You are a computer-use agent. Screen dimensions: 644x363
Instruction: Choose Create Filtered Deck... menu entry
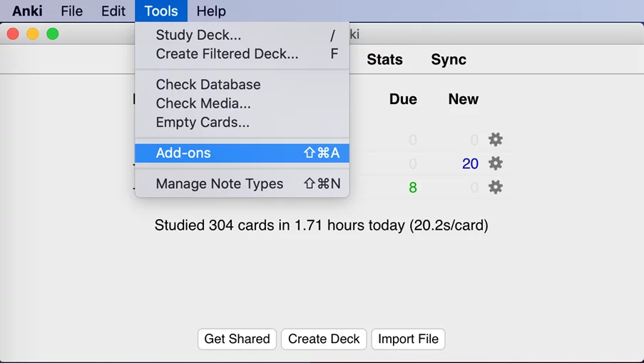tap(242, 53)
